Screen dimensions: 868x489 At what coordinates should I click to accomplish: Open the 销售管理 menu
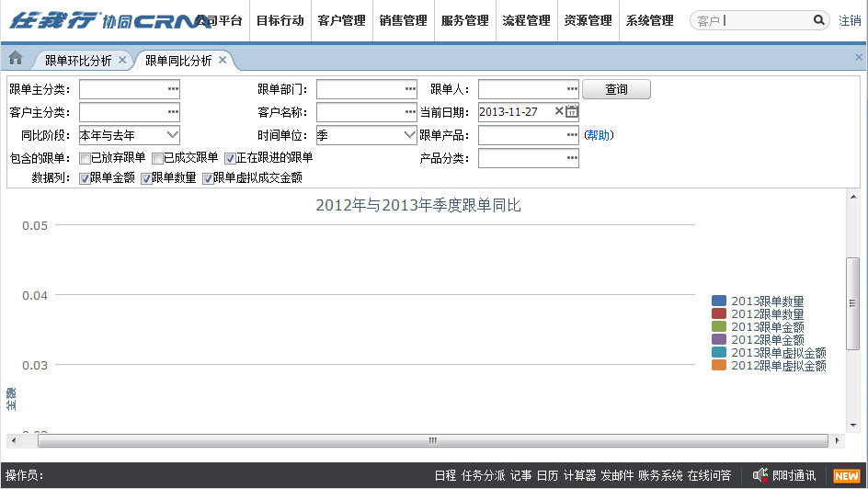403,20
